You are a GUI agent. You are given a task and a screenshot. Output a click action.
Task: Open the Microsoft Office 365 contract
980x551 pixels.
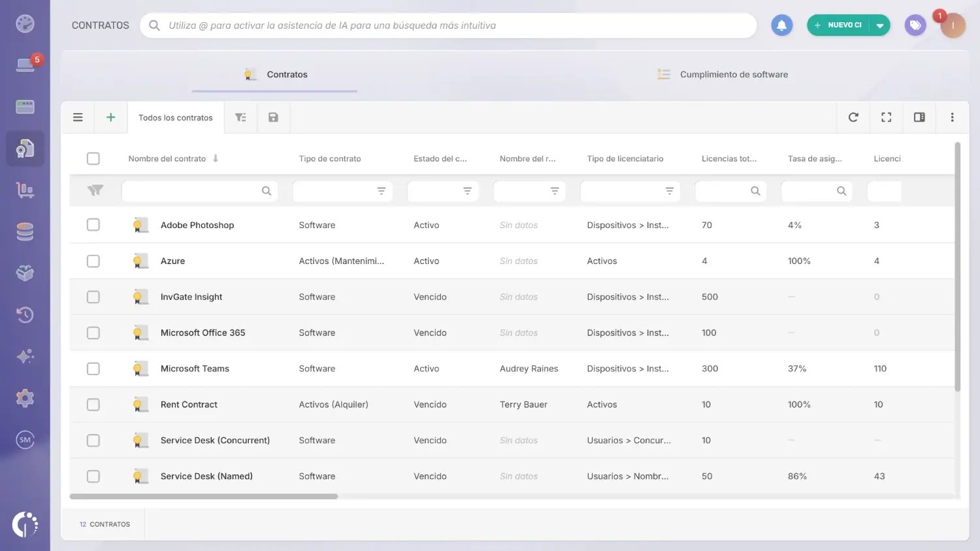pos(203,333)
